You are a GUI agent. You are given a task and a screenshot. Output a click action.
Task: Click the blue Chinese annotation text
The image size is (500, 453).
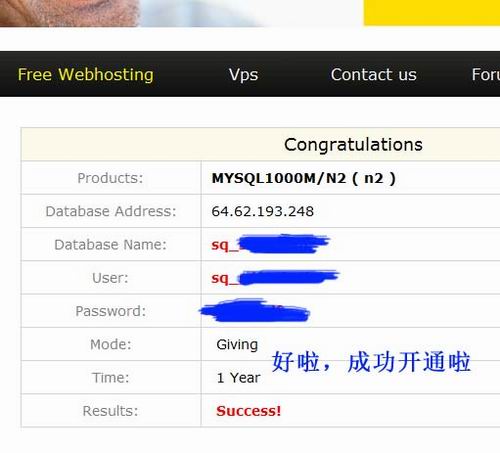coord(371,362)
